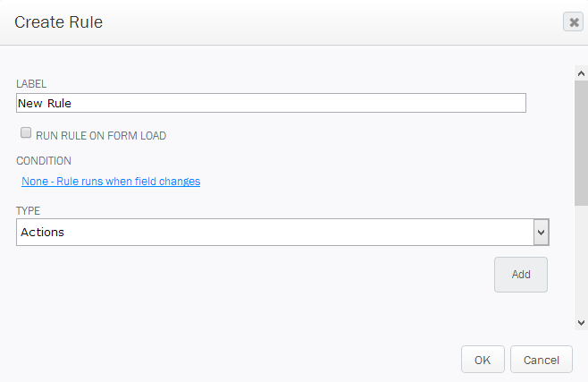The width and height of the screenshot is (588, 382).
Task: Click the LABEL field containing "New Rule"
Action: click(271, 103)
